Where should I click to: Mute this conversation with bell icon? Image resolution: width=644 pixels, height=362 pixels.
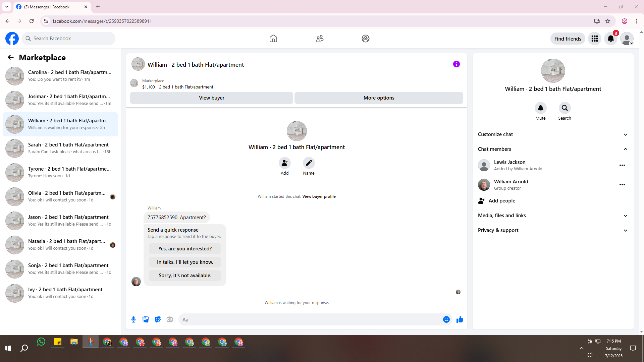(540, 108)
